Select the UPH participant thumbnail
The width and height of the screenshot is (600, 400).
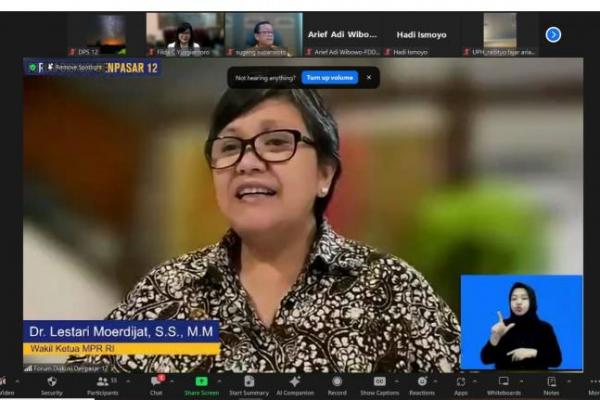[500, 35]
